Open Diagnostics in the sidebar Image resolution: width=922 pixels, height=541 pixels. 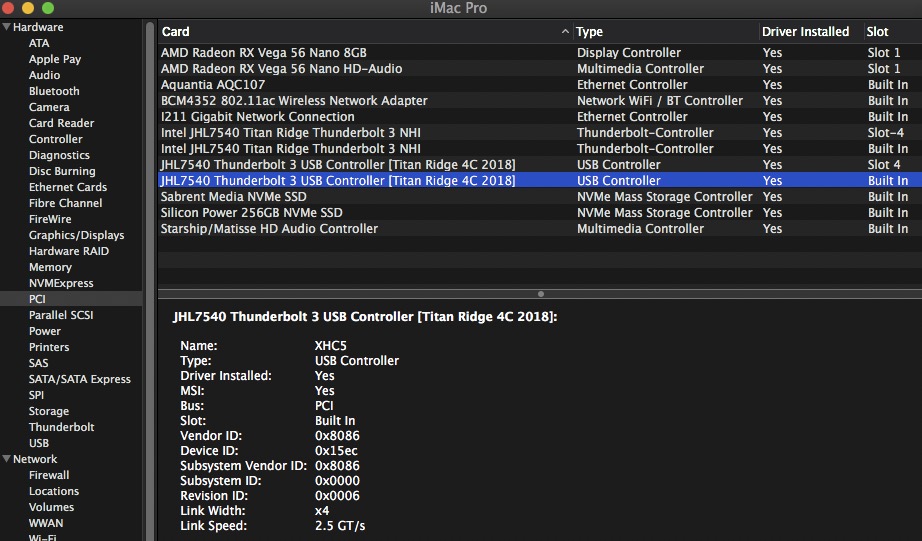coord(59,155)
